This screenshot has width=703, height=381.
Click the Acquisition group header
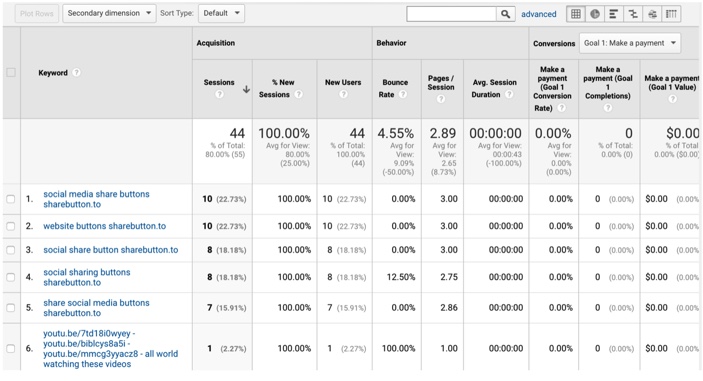(x=216, y=43)
